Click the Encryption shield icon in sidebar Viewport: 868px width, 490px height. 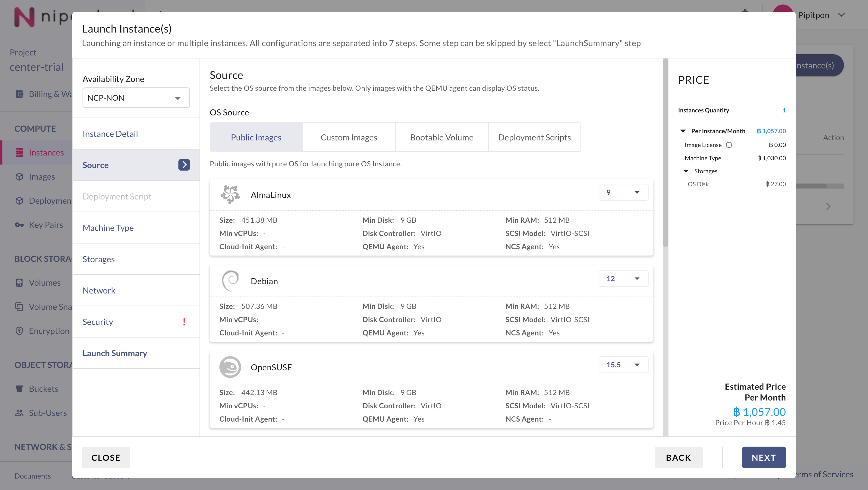(19, 331)
